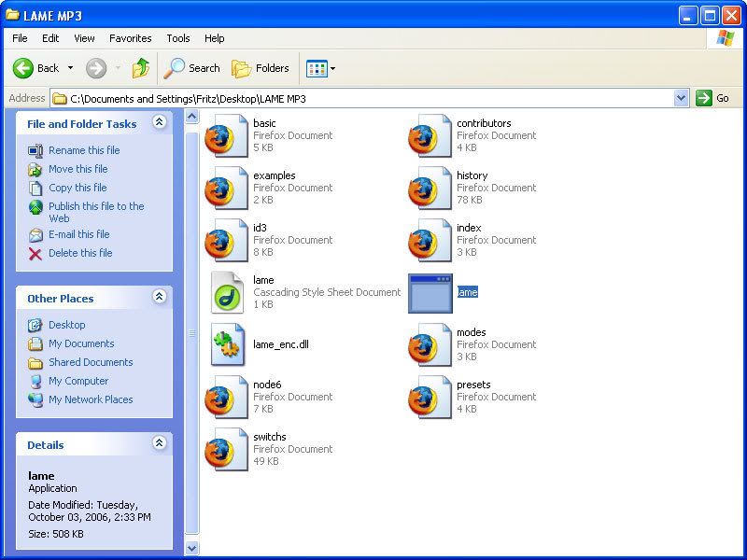
Task: Click the lame_enc.dll file name
Action: tap(281, 344)
